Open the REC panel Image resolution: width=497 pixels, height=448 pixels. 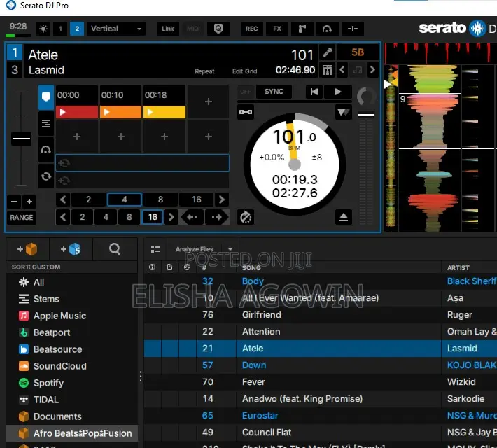251,29
